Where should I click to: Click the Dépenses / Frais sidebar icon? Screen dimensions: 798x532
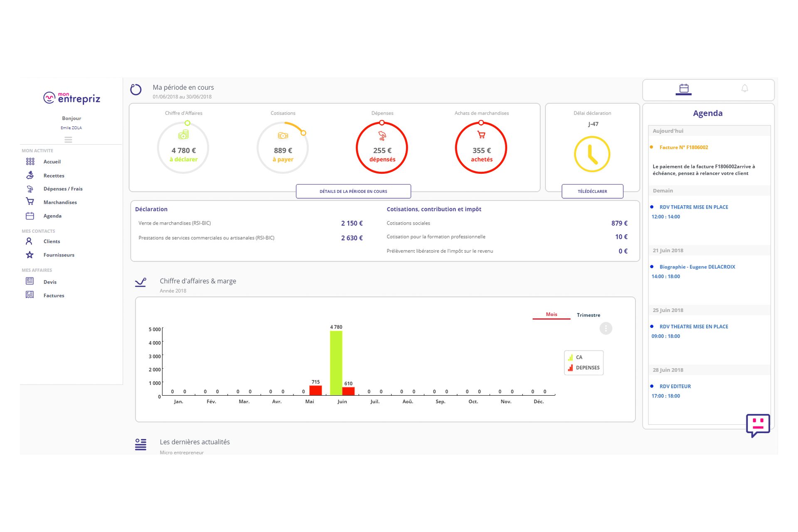(x=30, y=189)
